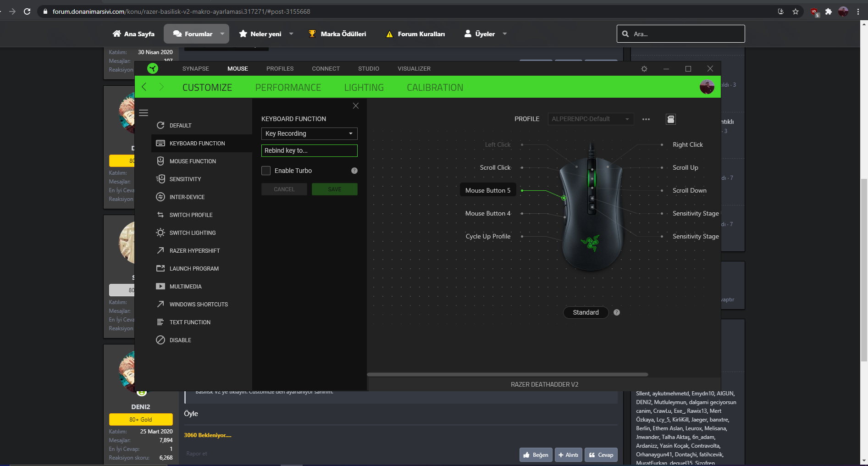Click the Disable icon

(160, 340)
